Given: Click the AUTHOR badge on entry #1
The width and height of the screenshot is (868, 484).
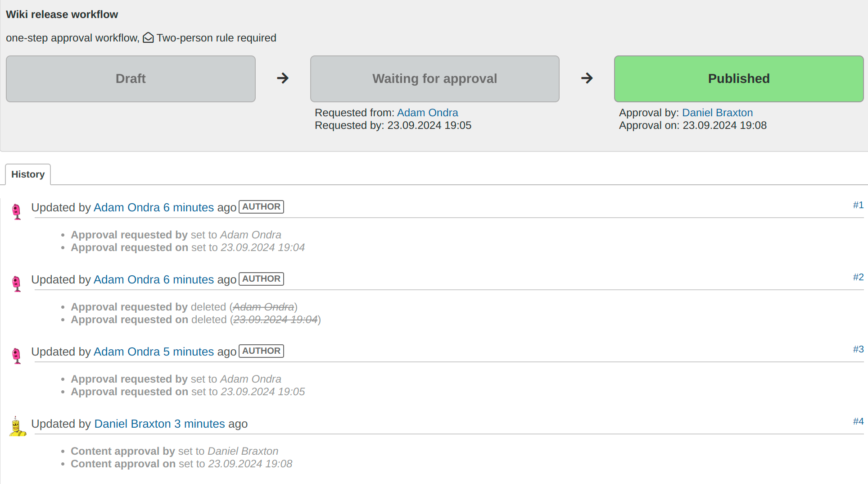Looking at the screenshot, I should [x=261, y=207].
